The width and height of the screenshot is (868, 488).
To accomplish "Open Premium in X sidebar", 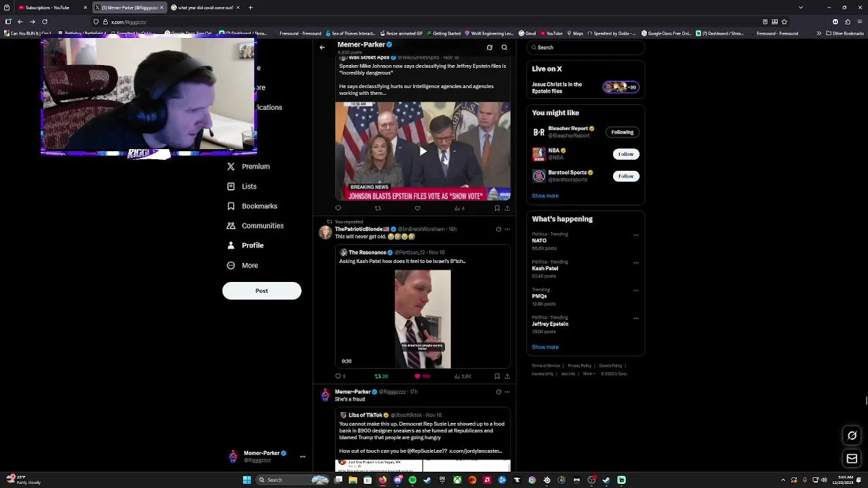I will coord(249,167).
